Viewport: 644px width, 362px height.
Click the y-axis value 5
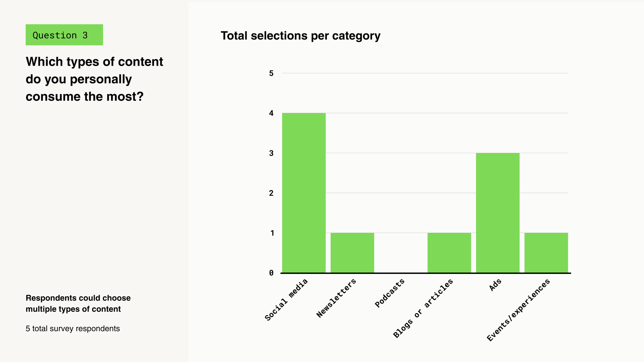coord(271,73)
